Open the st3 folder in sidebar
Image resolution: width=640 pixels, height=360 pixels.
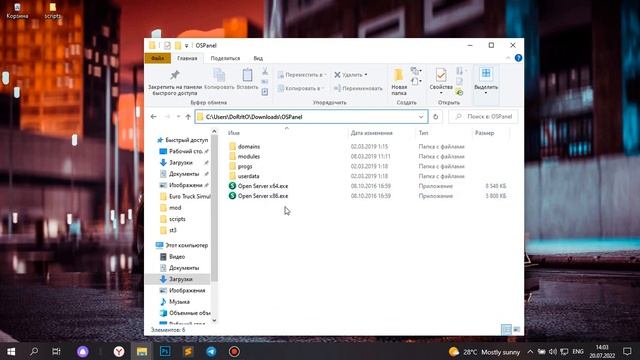(x=173, y=230)
